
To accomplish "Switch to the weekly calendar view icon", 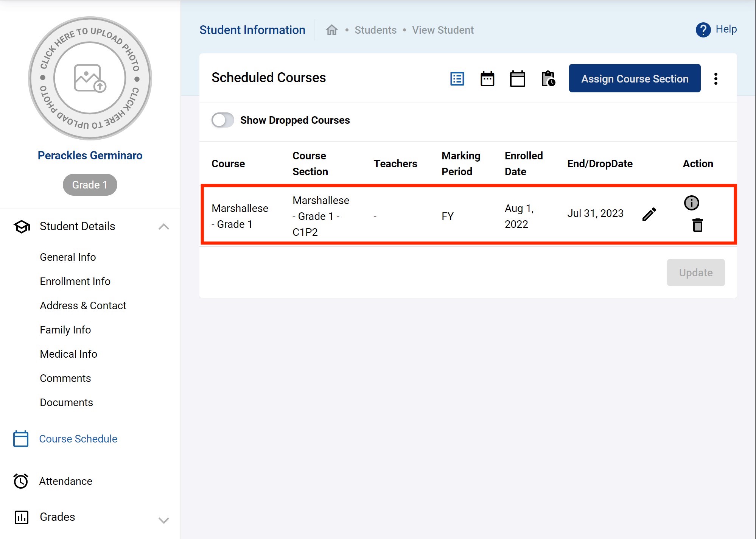I will pyautogui.click(x=487, y=79).
